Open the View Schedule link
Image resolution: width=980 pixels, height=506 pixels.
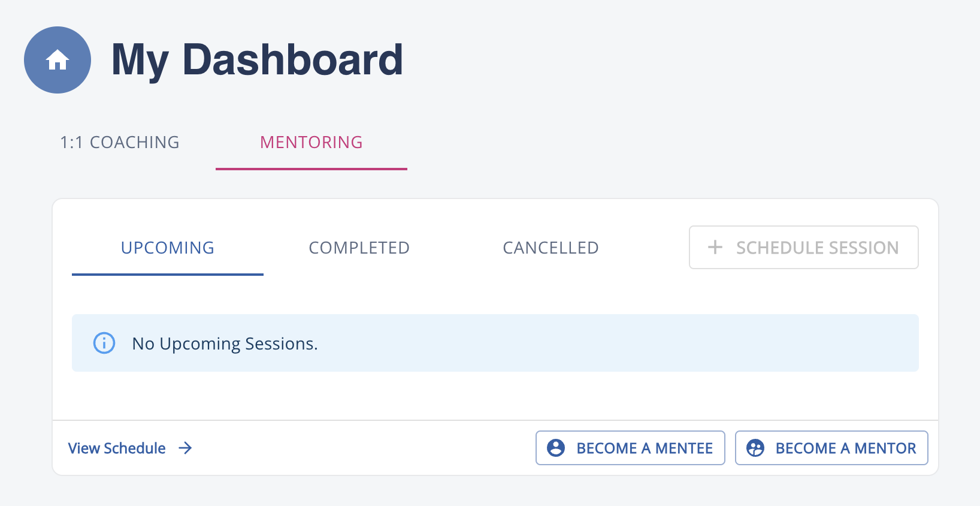(x=117, y=448)
